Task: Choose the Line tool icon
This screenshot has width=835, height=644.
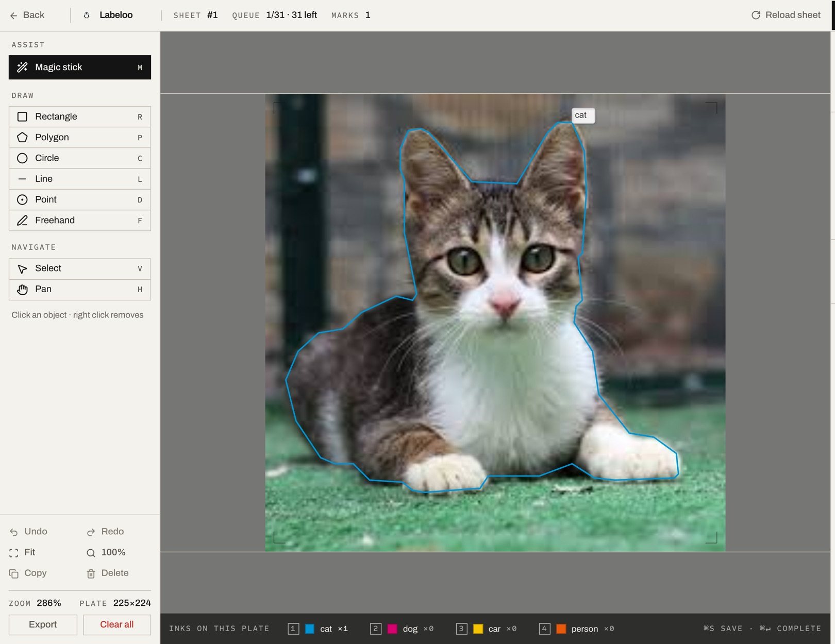Action: click(22, 179)
